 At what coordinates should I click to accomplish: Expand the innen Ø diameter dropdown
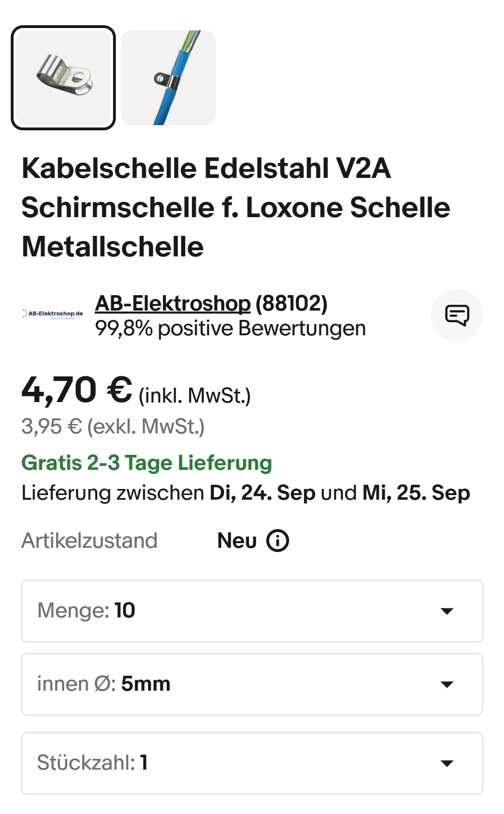pyautogui.click(x=252, y=684)
